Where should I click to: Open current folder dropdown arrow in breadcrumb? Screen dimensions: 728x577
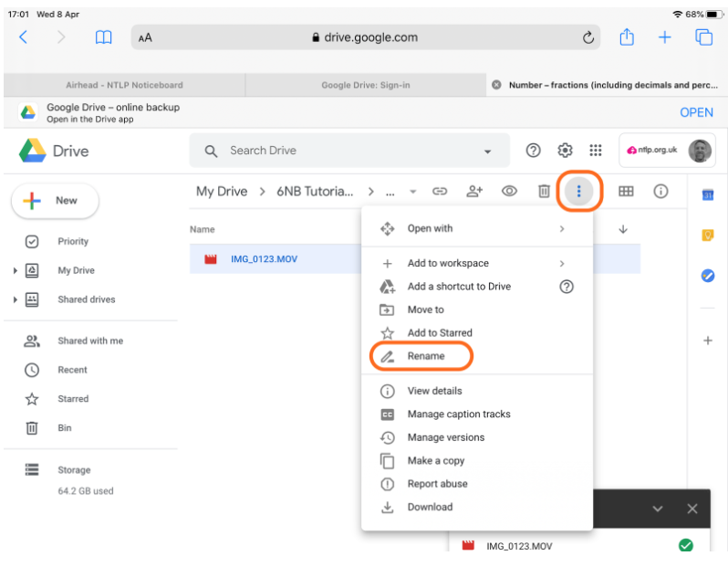(412, 192)
